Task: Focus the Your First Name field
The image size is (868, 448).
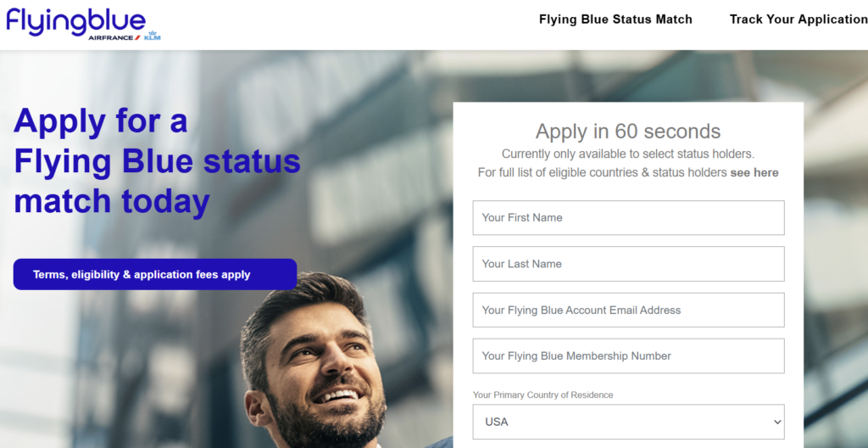Action: tap(628, 218)
